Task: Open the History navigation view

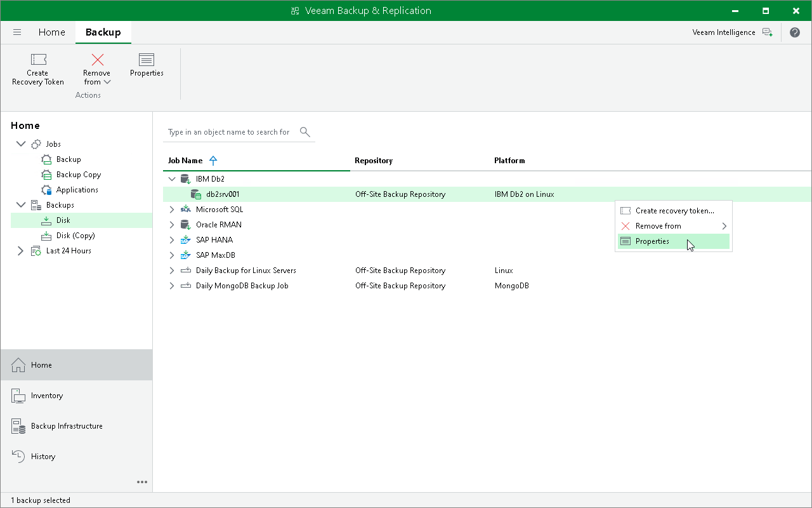Action: click(76, 457)
